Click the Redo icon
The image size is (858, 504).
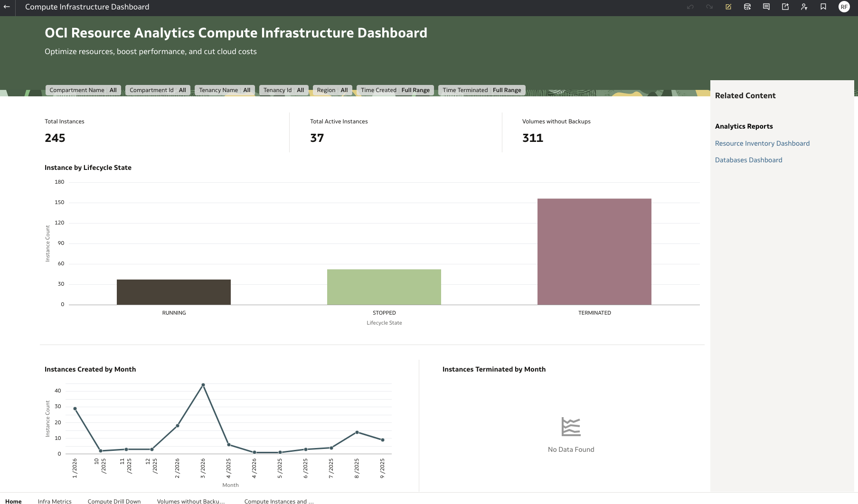pyautogui.click(x=709, y=7)
